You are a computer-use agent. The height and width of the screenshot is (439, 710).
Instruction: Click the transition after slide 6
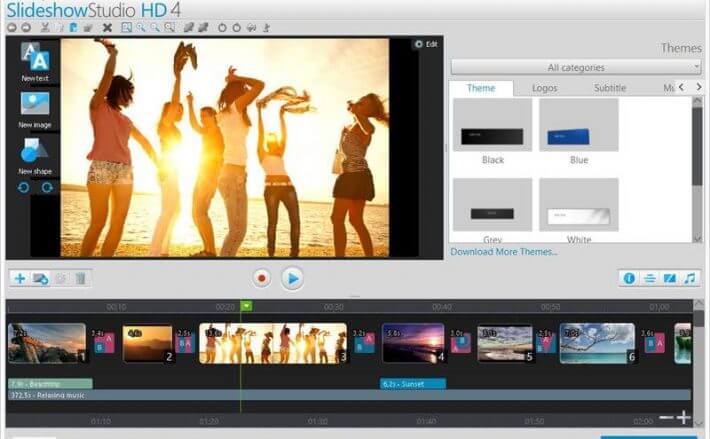654,343
